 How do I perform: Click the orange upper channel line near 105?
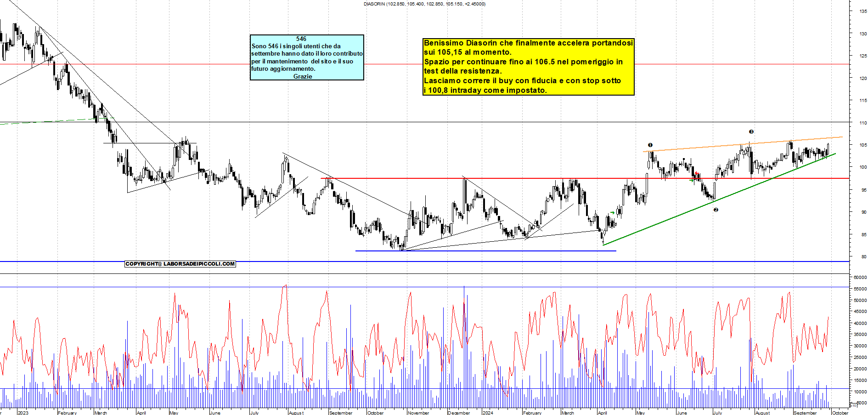tap(743, 144)
